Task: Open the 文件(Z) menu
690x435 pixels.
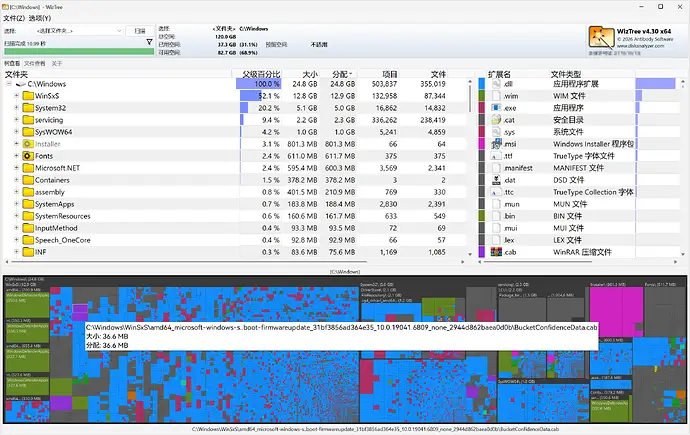Action: 14,18
